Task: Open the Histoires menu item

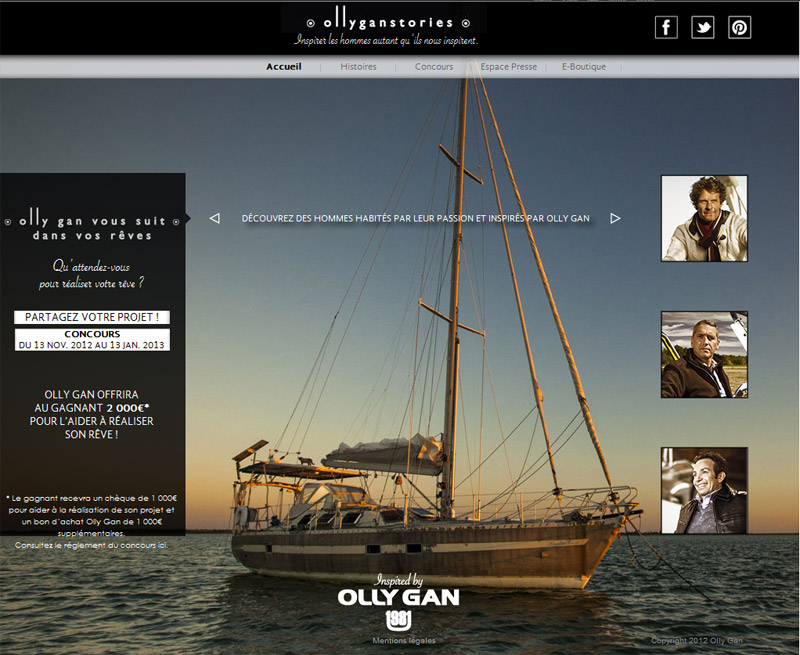Action: point(358,66)
